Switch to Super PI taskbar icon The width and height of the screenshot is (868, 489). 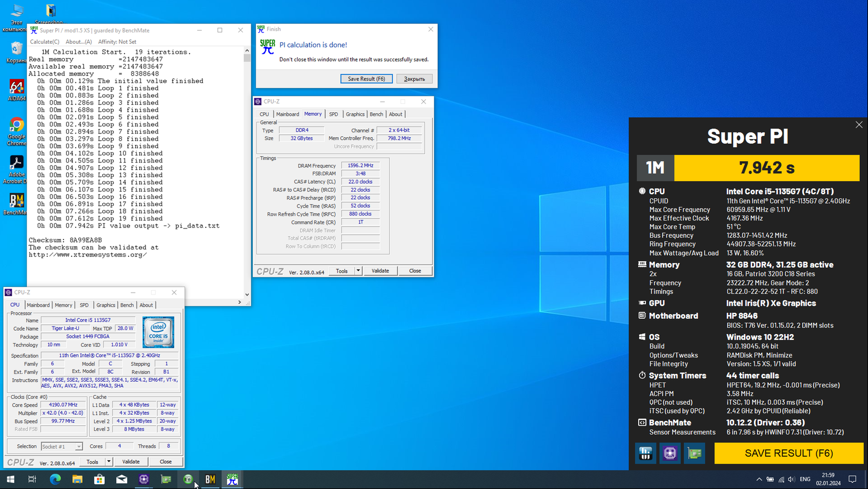(x=232, y=479)
